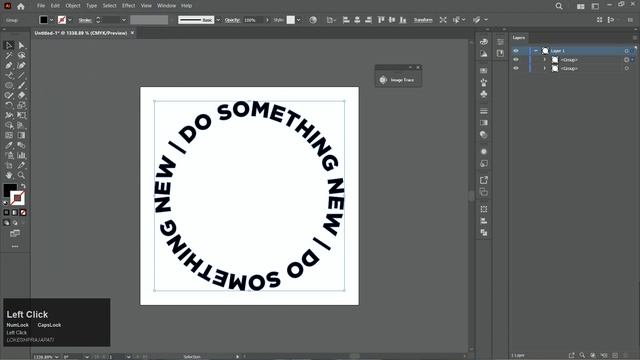The height and width of the screenshot is (360, 640).
Task: Open search with magnifier icon
Action: 559,6
